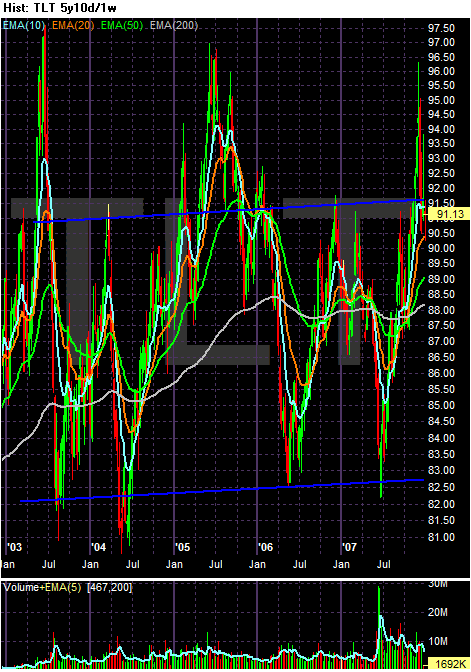Click the 10M volume axis label
This screenshot has width=471, height=672.
click(438, 641)
